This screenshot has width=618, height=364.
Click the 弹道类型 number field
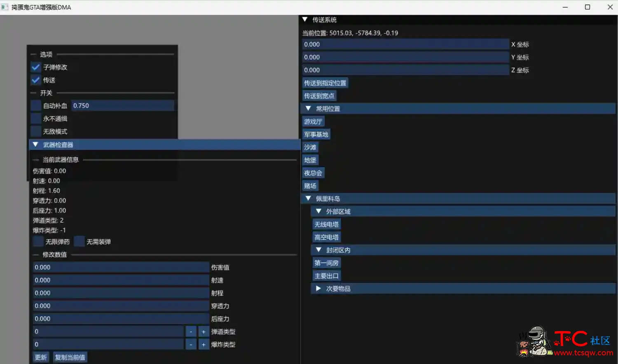(108, 331)
